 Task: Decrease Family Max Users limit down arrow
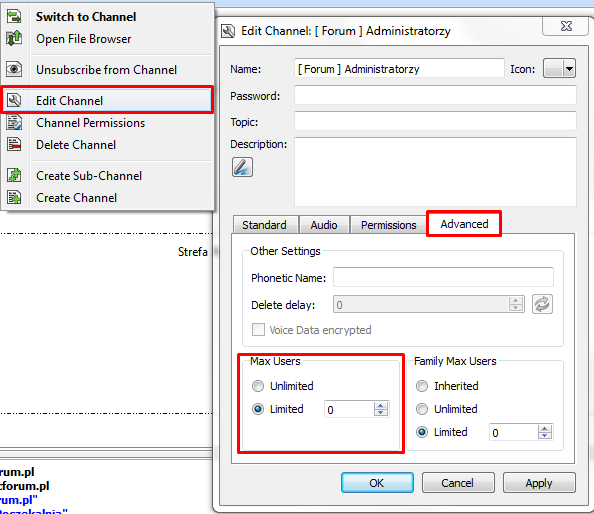[x=545, y=436]
